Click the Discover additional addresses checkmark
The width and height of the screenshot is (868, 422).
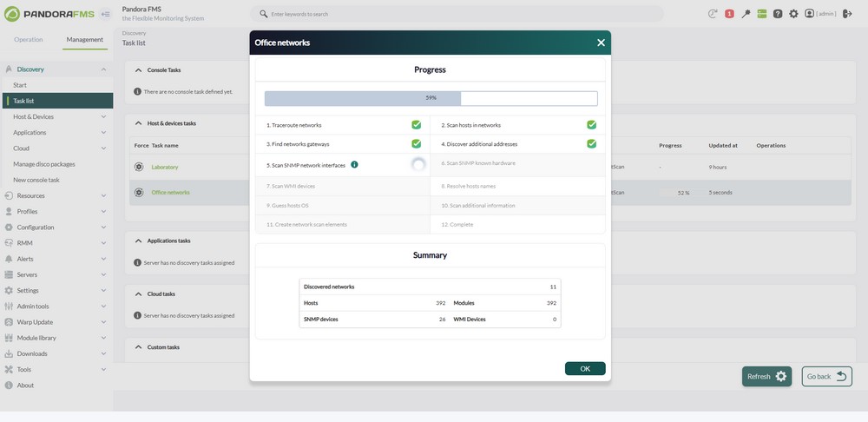[591, 144]
